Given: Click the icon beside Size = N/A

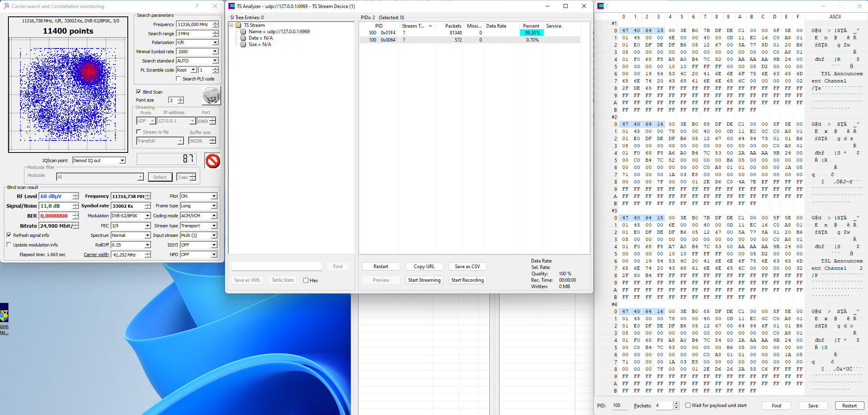Looking at the screenshot, I should point(243,44).
